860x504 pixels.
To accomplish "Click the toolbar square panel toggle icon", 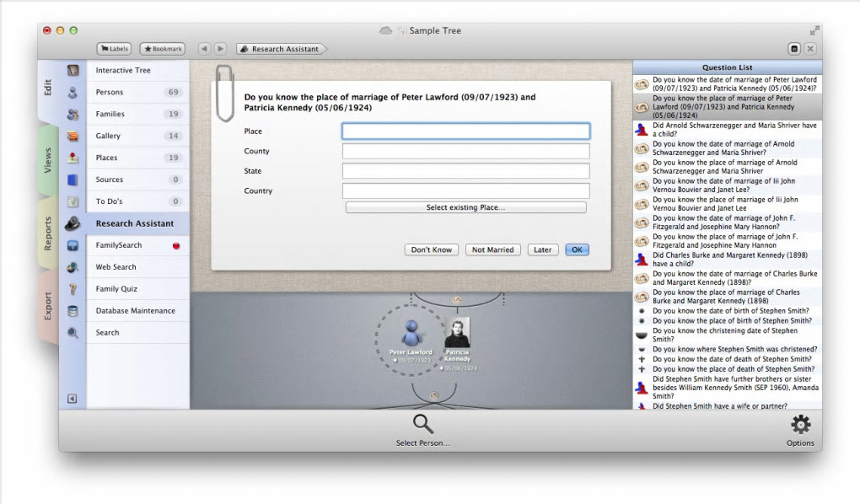I will (793, 49).
